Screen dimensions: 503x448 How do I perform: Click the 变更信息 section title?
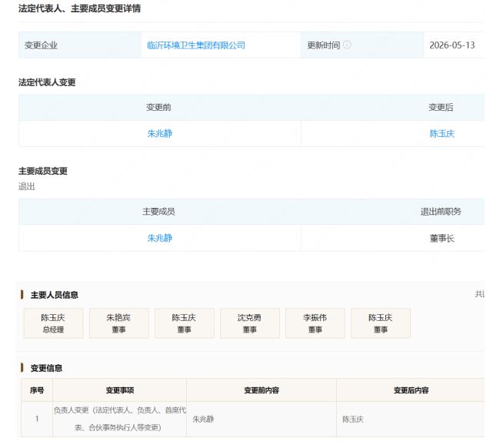coord(46,368)
